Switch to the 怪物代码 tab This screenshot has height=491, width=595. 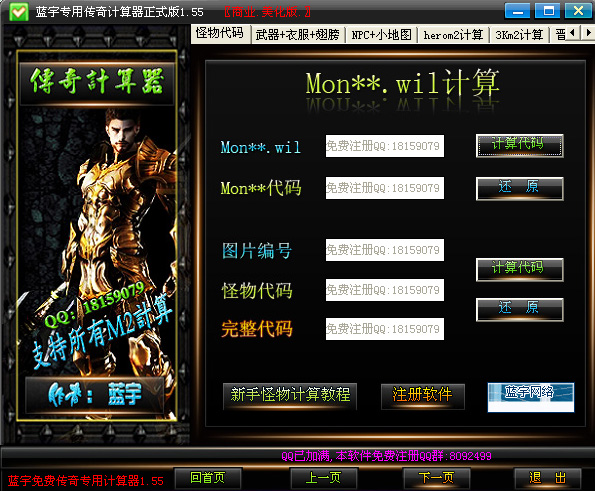pos(220,34)
